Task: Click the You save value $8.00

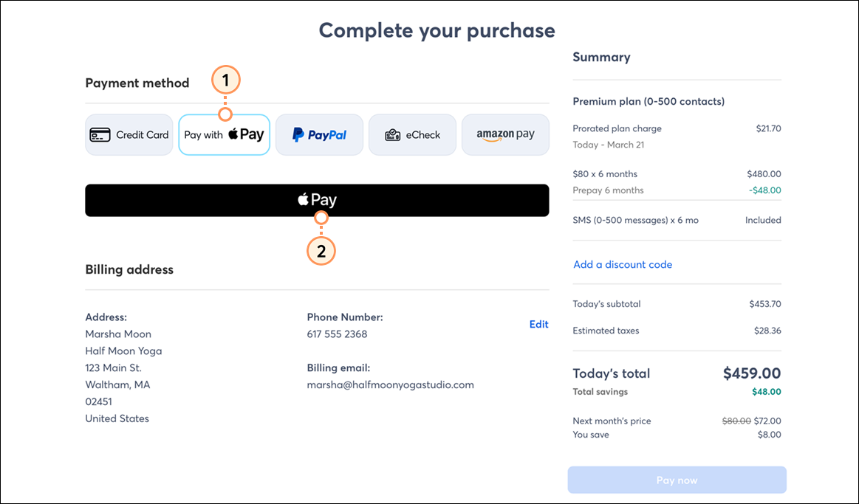Action: coord(770,435)
